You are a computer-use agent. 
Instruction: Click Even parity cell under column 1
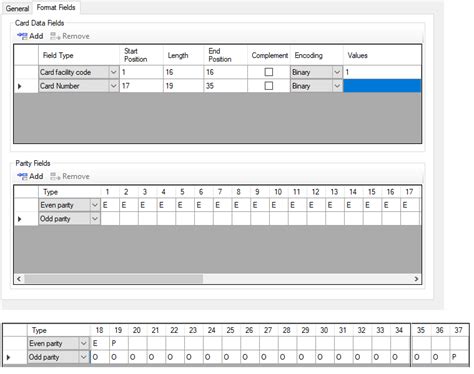pos(110,205)
